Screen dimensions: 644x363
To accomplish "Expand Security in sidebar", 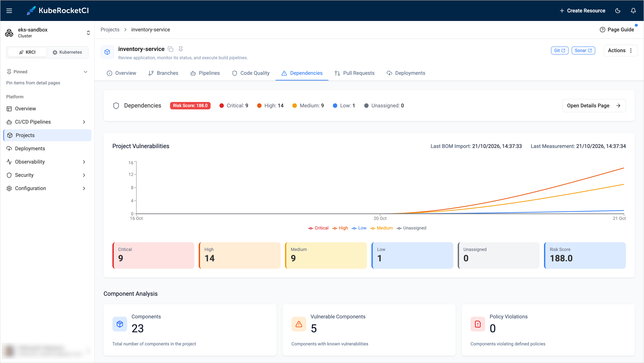I will coord(84,175).
